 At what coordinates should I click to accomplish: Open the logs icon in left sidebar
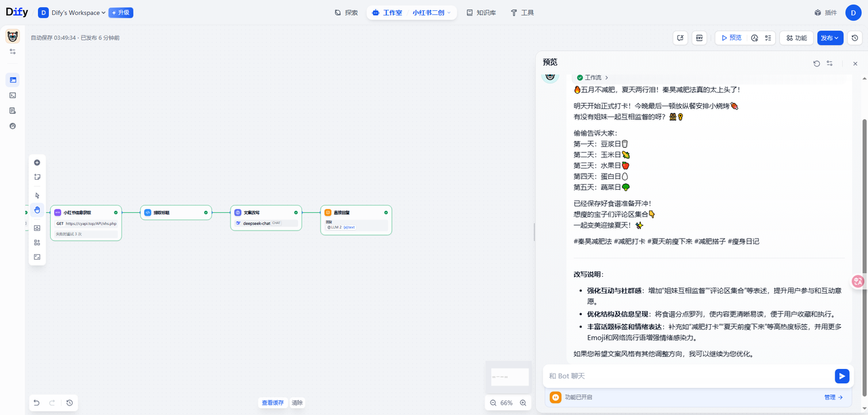12,111
